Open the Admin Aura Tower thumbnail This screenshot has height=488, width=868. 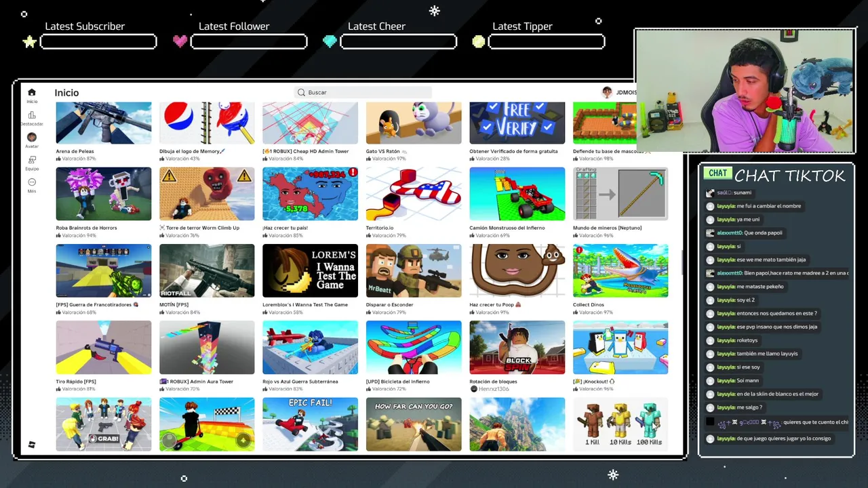(x=207, y=347)
